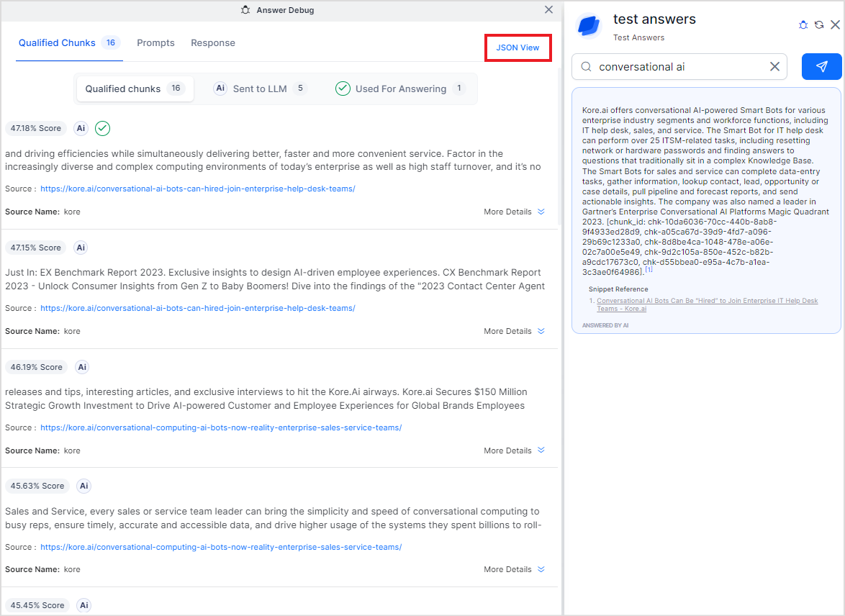
Task: Click the refresh icon beside the debug icon
Action: pyautogui.click(x=819, y=25)
